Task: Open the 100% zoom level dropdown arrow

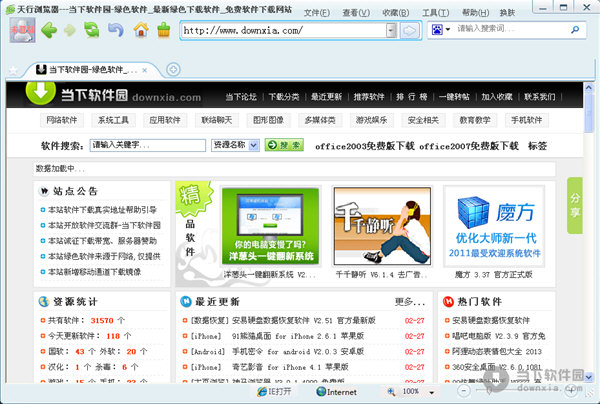Action: pos(432,392)
